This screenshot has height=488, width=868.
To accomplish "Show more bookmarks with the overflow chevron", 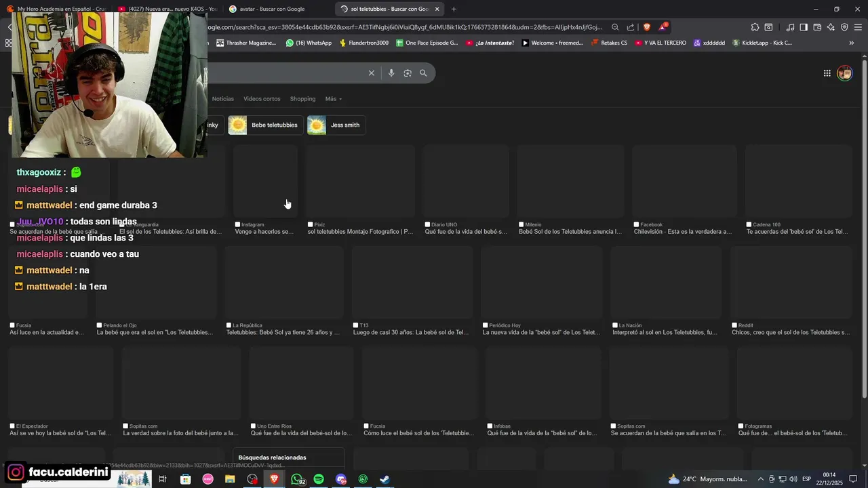I will coord(852,43).
